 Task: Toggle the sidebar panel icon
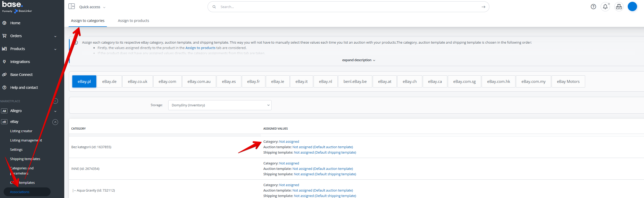(71, 6)
